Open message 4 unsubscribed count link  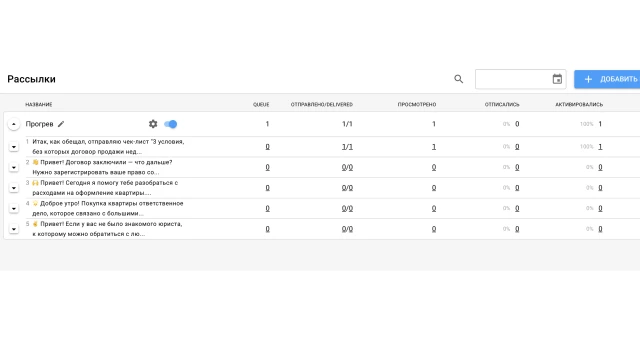517,209
